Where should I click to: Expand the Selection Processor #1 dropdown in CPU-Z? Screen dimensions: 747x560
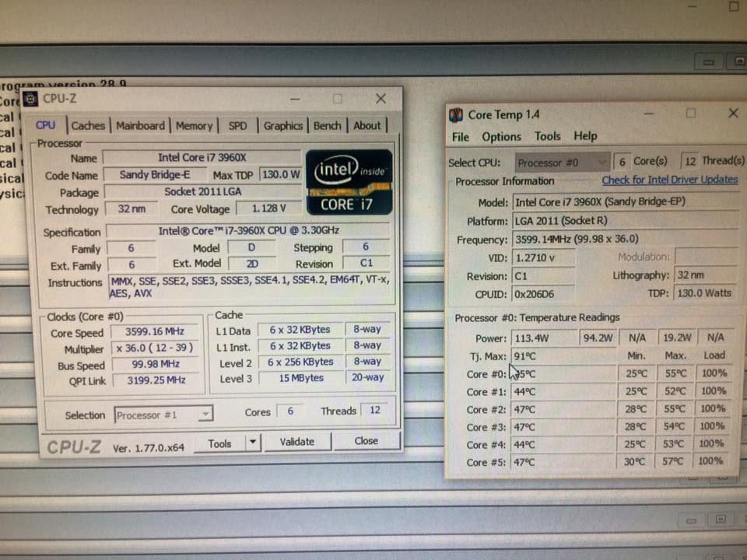pyautogui.click(x=163, y=415)
